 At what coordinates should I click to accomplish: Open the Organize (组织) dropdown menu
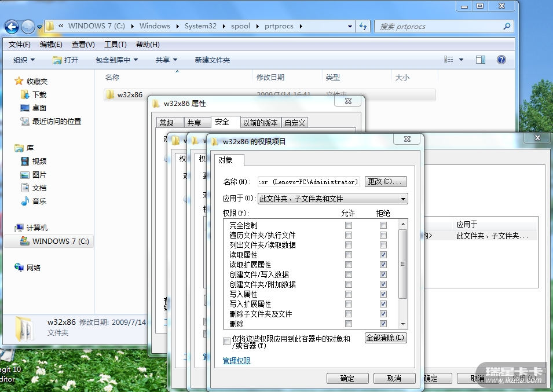[x=24, y=60]
